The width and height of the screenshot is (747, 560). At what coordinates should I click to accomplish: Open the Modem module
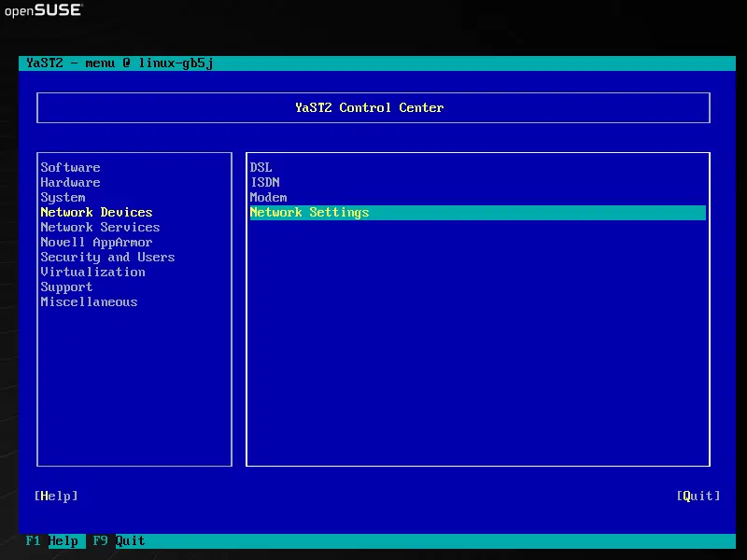(268, 198)
